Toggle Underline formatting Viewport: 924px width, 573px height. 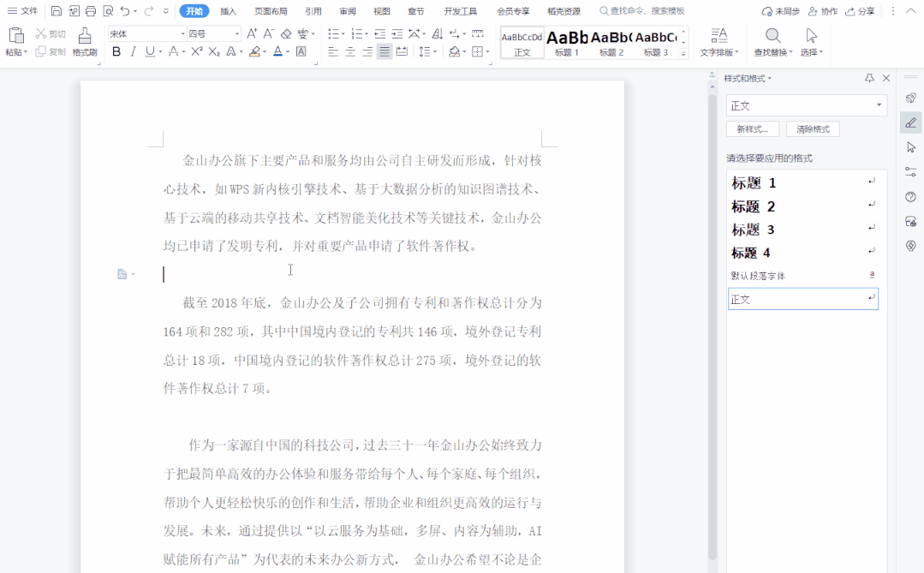[150, 52]
